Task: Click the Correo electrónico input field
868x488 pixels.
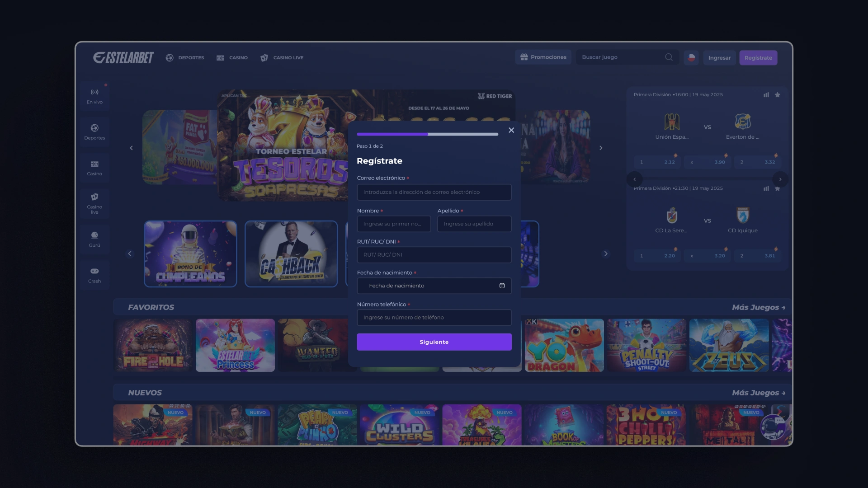Action: (434, 192)
